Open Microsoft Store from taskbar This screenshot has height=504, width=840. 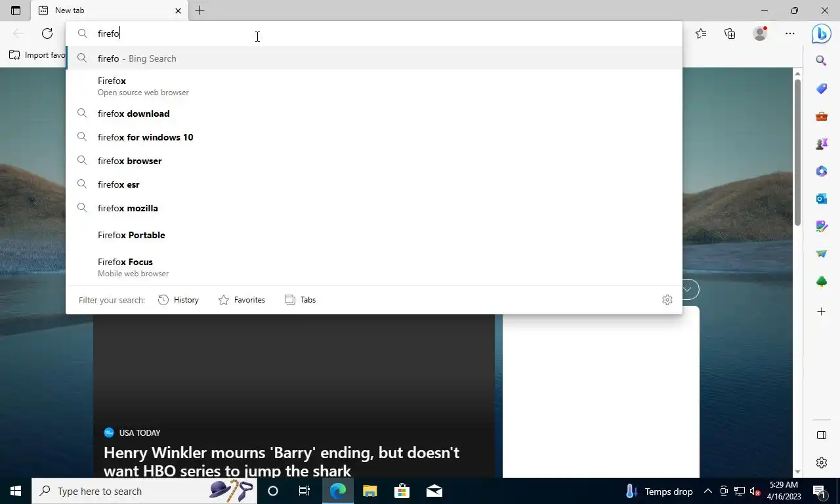(402, 491)
